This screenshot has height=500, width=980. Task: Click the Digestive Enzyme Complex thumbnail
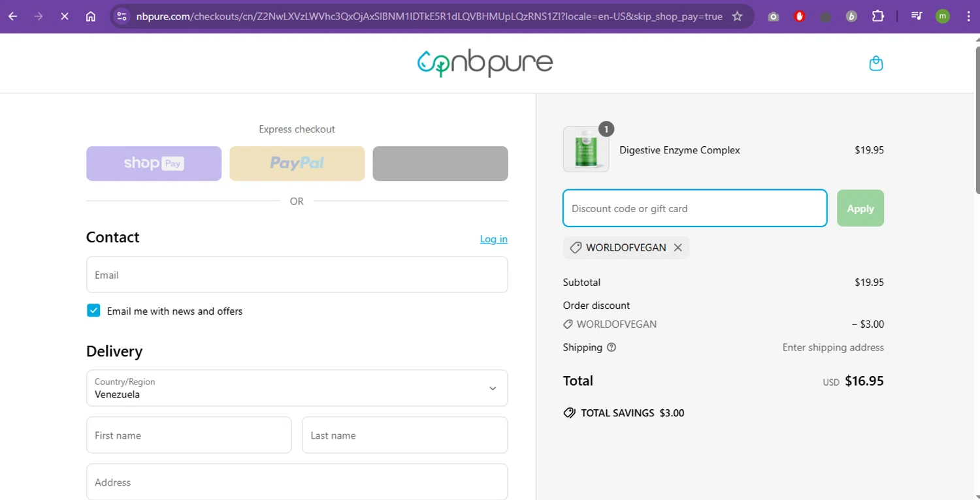[x=586, y=149]
